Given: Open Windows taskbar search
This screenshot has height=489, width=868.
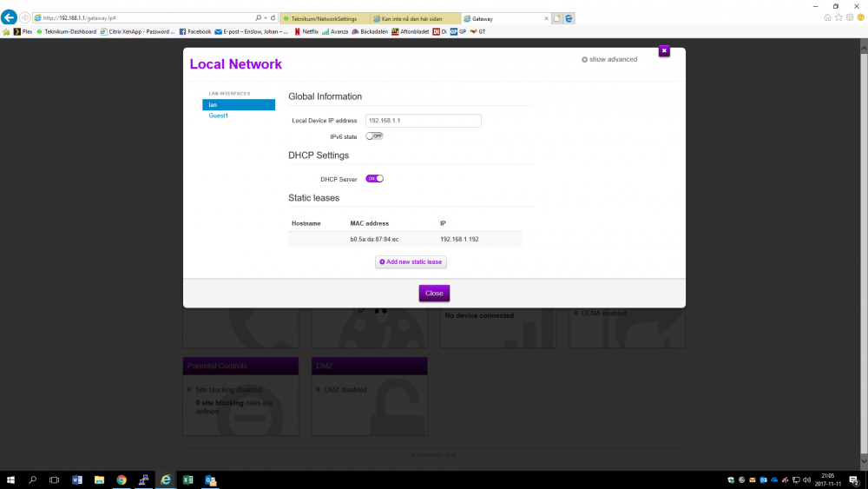Looking at the screenshot, I should point(33,480).
